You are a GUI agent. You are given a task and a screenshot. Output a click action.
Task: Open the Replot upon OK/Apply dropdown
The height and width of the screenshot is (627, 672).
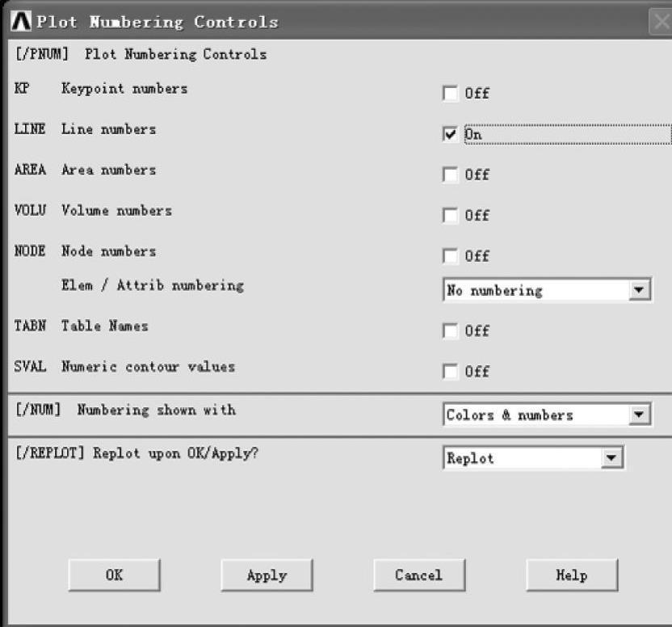pyautogui.click(x=613, y=458)
